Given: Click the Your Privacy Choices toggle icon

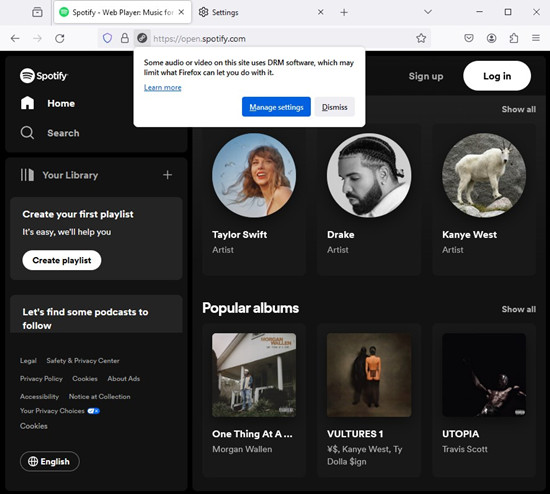Looking at the screenshot, I should 94,411.
